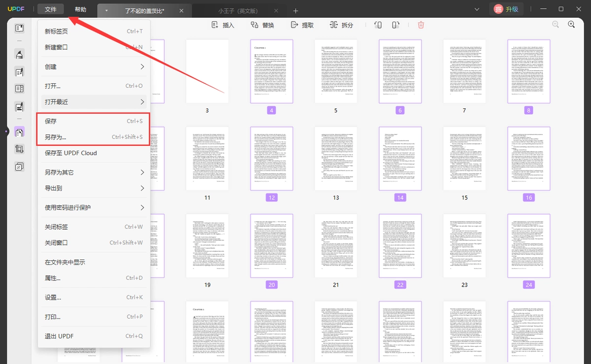Open the 帮助 menu

tap(80, 9)
